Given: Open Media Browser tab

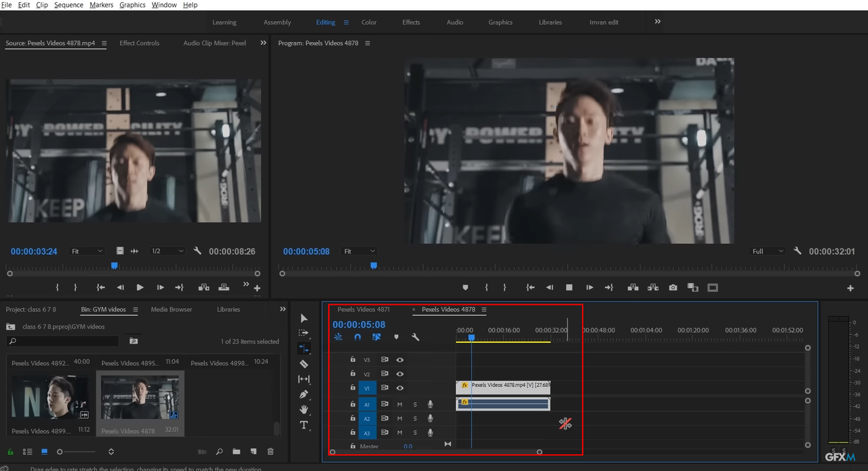Looking at the screenshot, I should (172, 309).
